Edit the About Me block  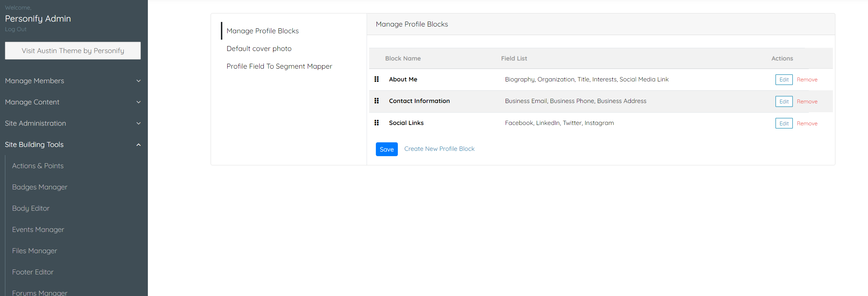[x=784, y=80]
